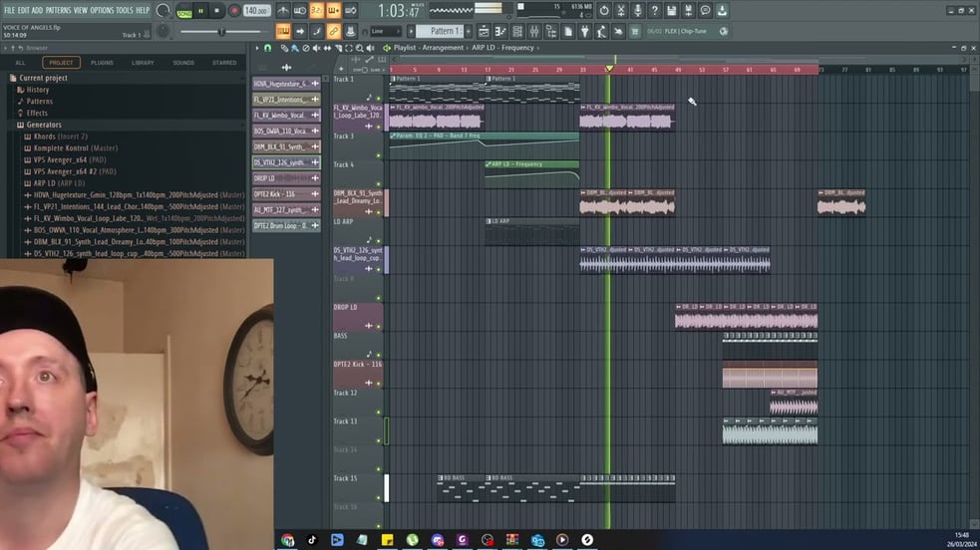980x550 pixels.
Task: Pause playback with the pause button
Action: pos(200,11)
